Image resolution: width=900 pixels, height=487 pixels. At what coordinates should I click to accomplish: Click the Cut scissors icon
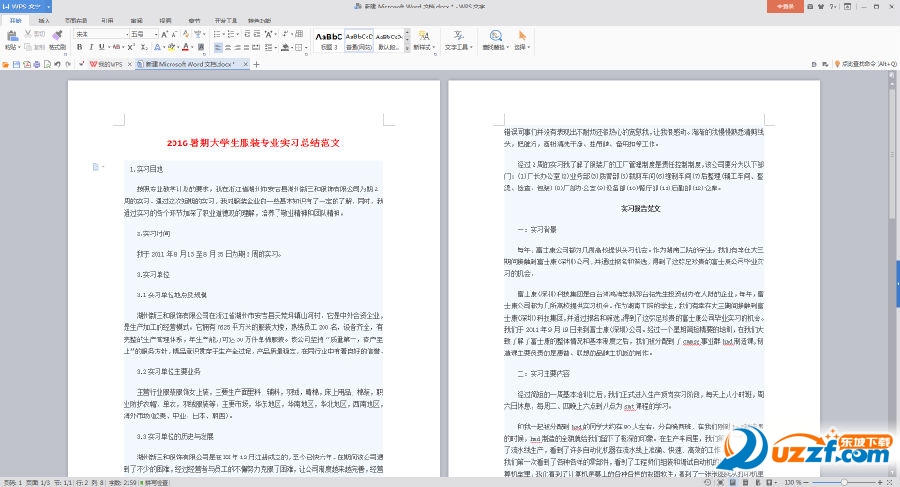pos(28,34)
